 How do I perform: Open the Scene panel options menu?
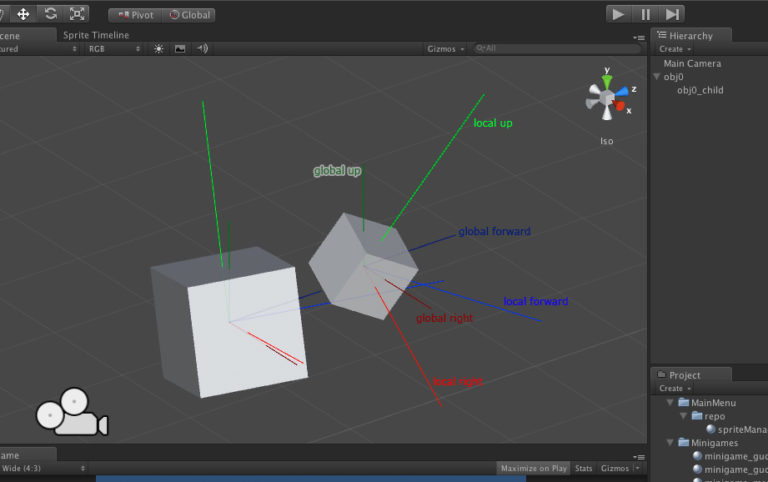pyautogui.click(x=639, y=38)
